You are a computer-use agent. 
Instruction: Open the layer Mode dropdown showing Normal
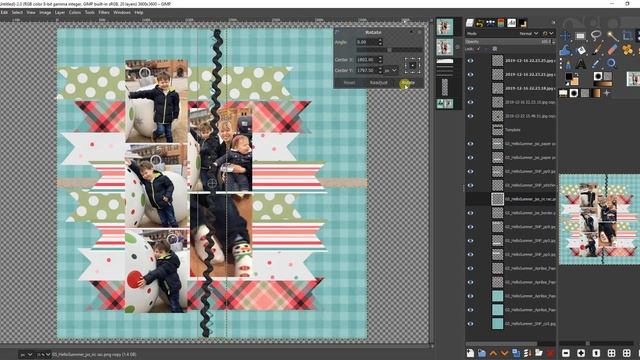pos(528,33)
